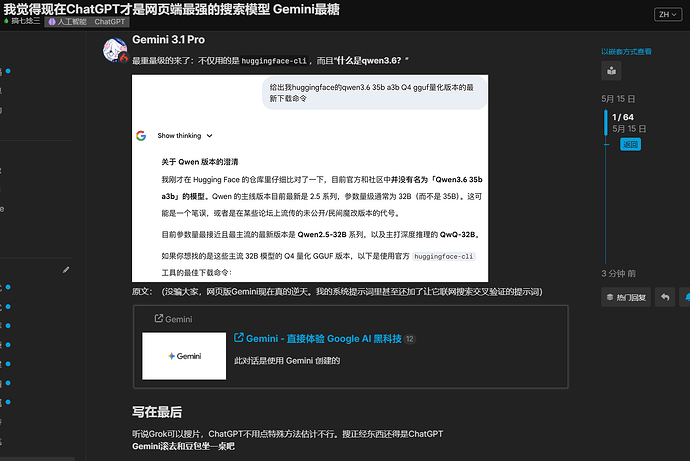Click the reader icon button under 以嵌套方式查看
The image size is (690, 461).
pos(611,71)
